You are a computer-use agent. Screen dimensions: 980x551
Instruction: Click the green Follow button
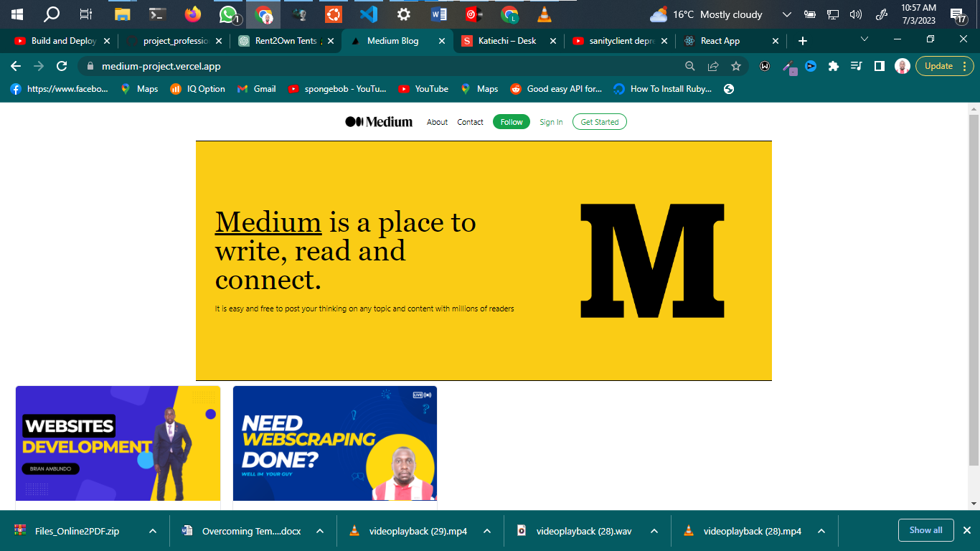(x=512, y=122)
